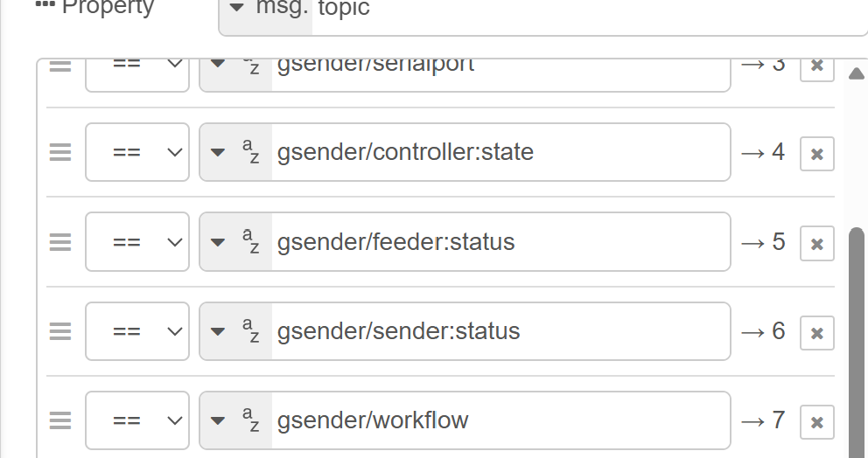Open operator dropdown for gsender/workflow rule

coord(137,420)
